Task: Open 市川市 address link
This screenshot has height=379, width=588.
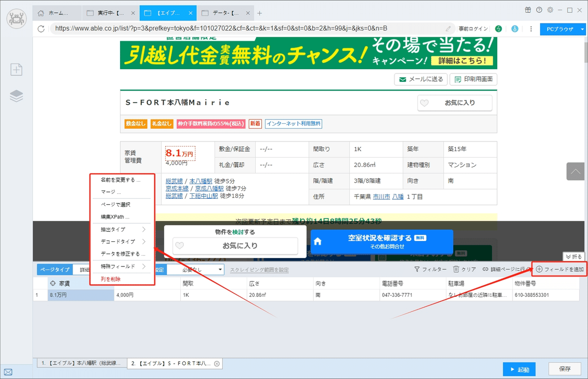Action: point(381,196)
